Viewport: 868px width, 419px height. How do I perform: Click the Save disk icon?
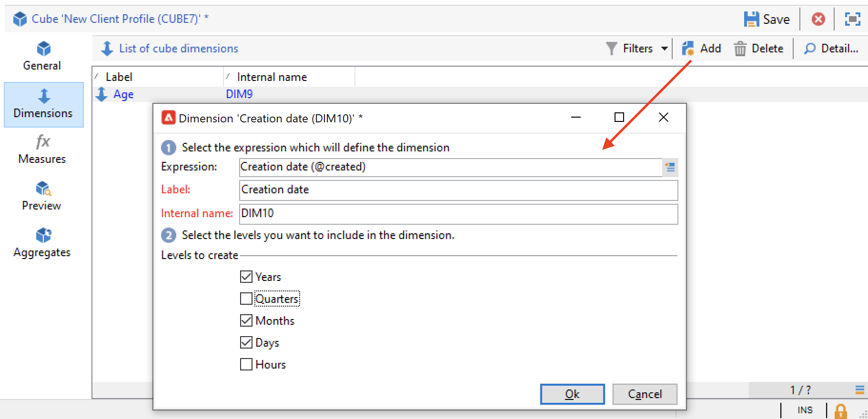pyautogui.click(x=751, y=19)
